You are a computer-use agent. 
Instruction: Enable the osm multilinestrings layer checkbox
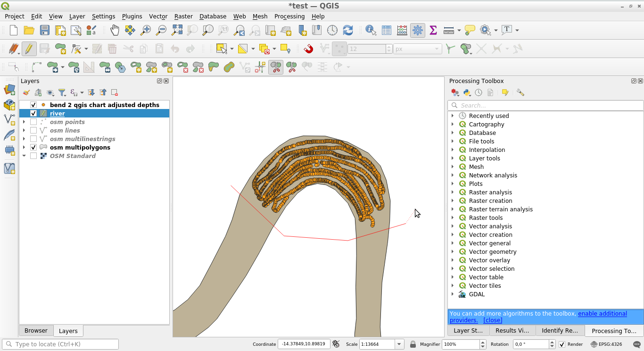[33, 139]
